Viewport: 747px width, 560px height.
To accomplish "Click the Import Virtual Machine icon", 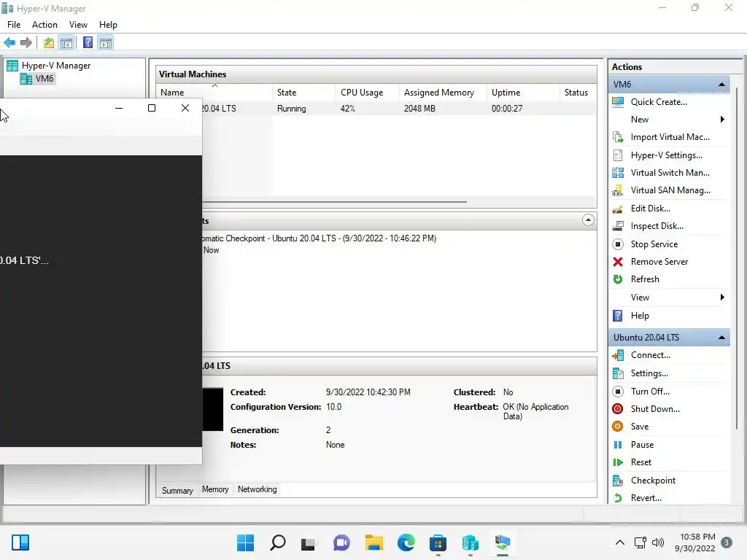I will 618,137.
